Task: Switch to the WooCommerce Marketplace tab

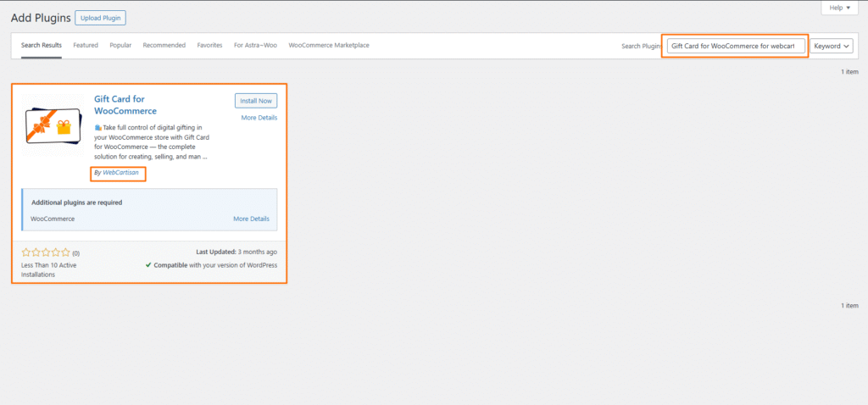Action: 329,45
